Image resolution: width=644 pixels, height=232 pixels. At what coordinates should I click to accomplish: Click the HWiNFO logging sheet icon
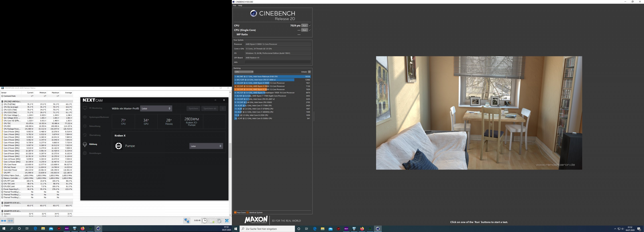(212, 221)
